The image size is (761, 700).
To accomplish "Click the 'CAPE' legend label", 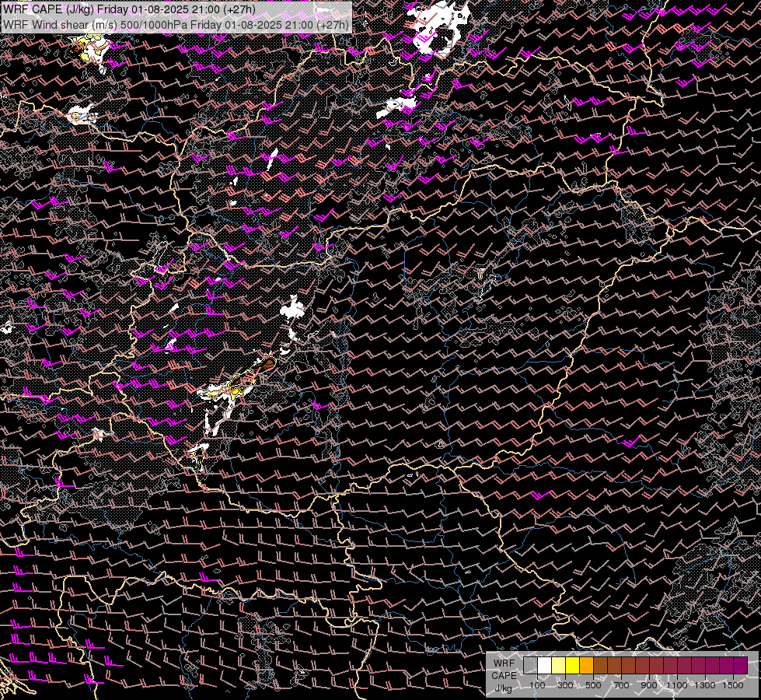I will (x=504, y=676).
